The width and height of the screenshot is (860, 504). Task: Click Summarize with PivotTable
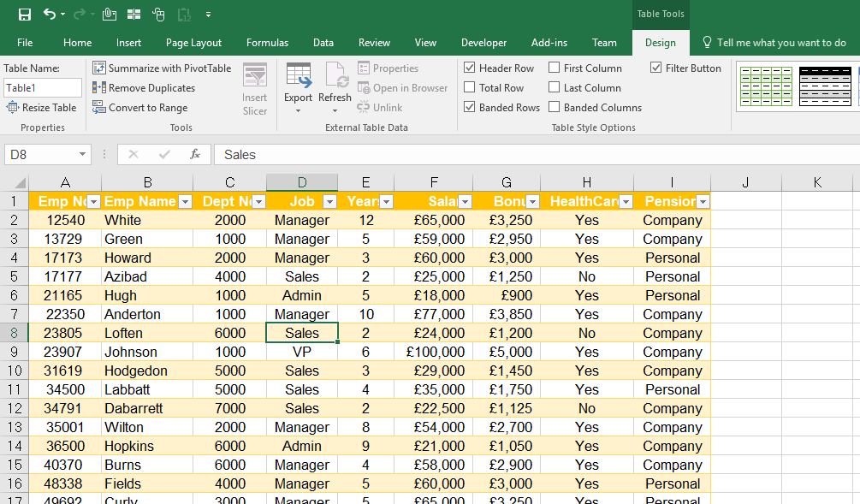(162, 68)
